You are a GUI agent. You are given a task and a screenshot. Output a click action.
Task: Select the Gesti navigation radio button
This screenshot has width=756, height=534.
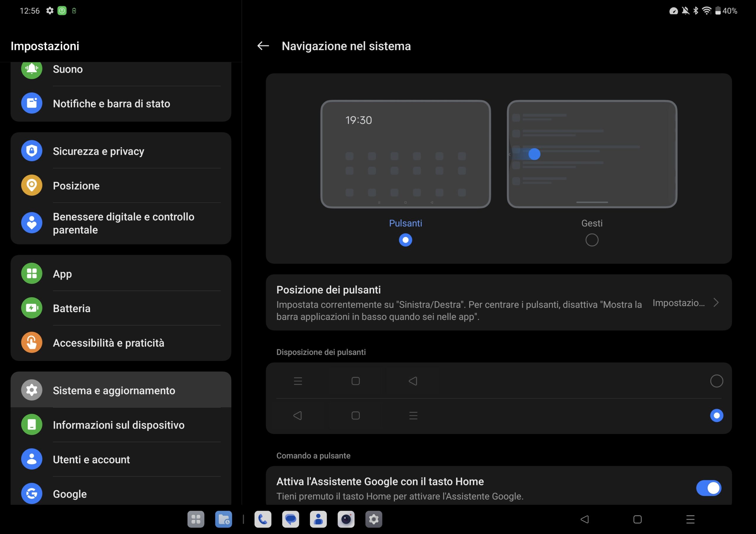point(592,240)
